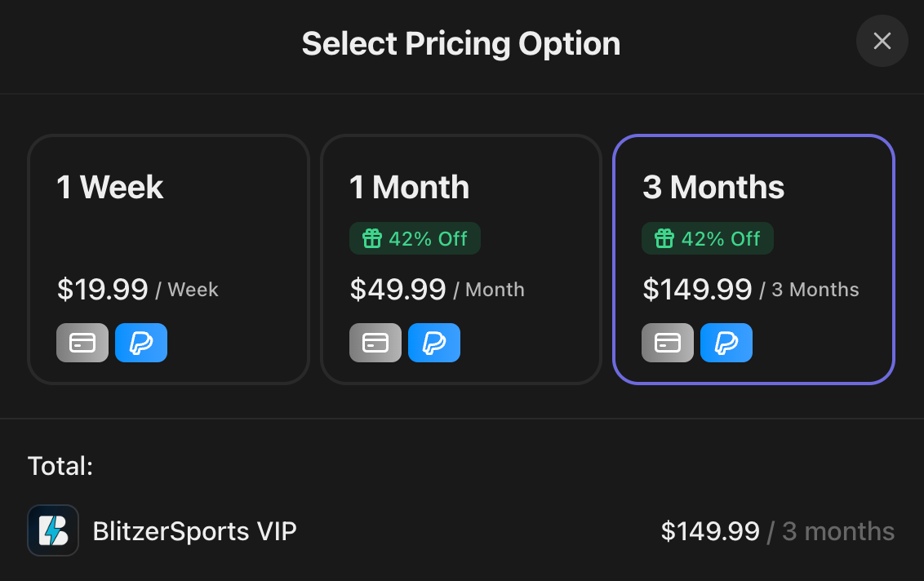Click the total $149.99 / 3 months amount
The image size is (924, 581).
[777, 532]
